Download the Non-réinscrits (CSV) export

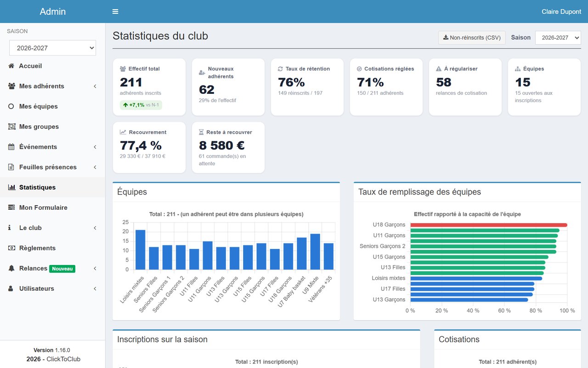(x=472, y=38)
